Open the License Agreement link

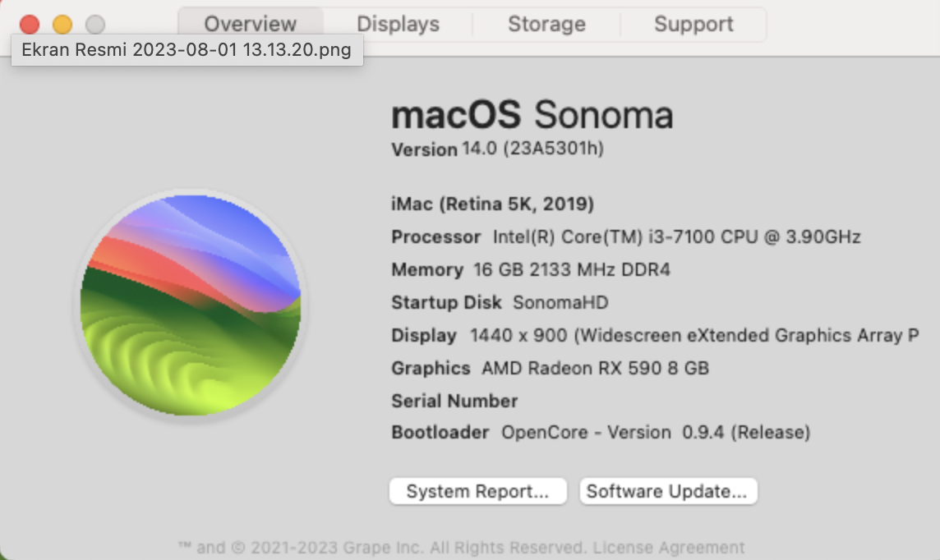click(668, 548)
